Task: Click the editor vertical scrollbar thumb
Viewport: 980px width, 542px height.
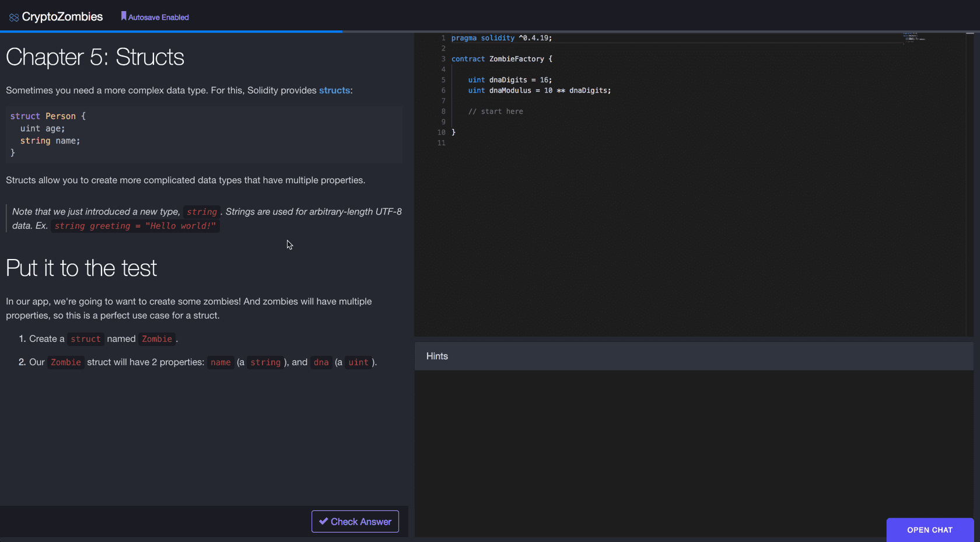Action: (x=970, y=34)
